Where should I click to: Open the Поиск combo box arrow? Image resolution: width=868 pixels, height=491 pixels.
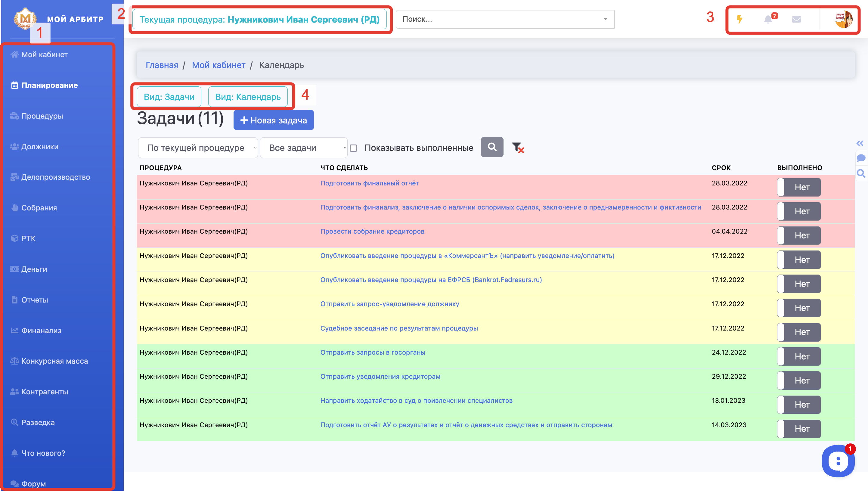click(606, 19)
